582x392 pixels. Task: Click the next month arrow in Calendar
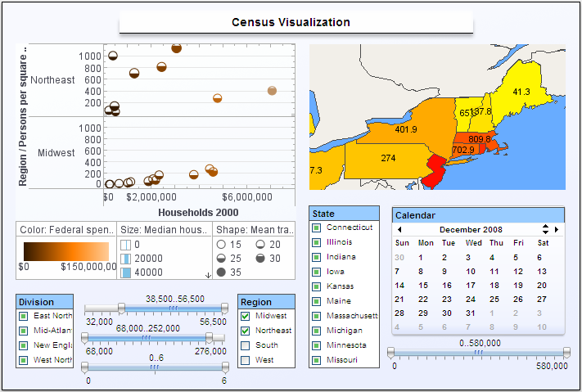coord(557,230)
